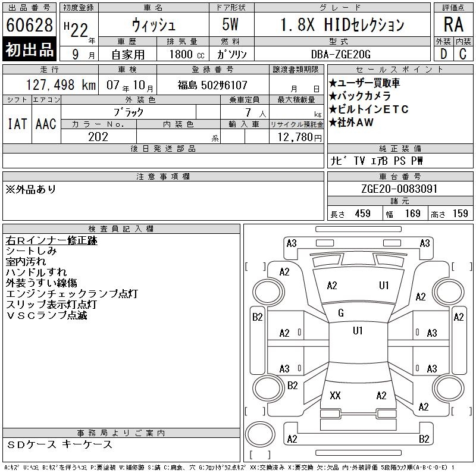
Task: Select the remark スリップ表示灯点灯
Action: [x=51, y=305]
